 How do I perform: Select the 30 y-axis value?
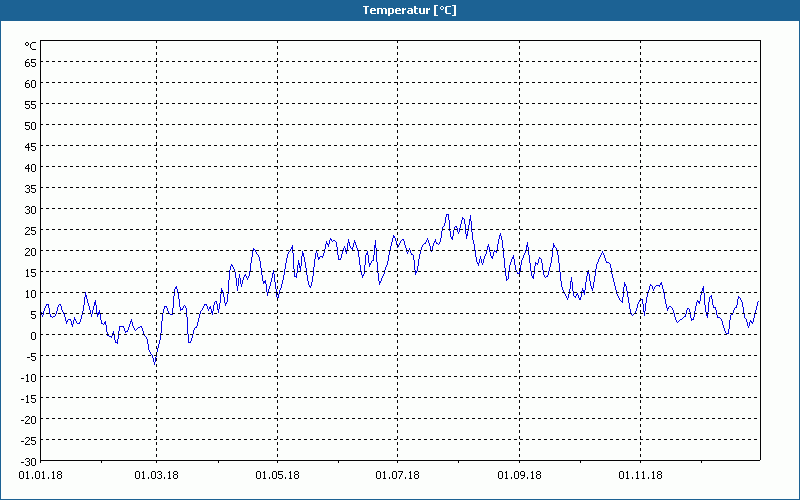click(x=31, y=210)
